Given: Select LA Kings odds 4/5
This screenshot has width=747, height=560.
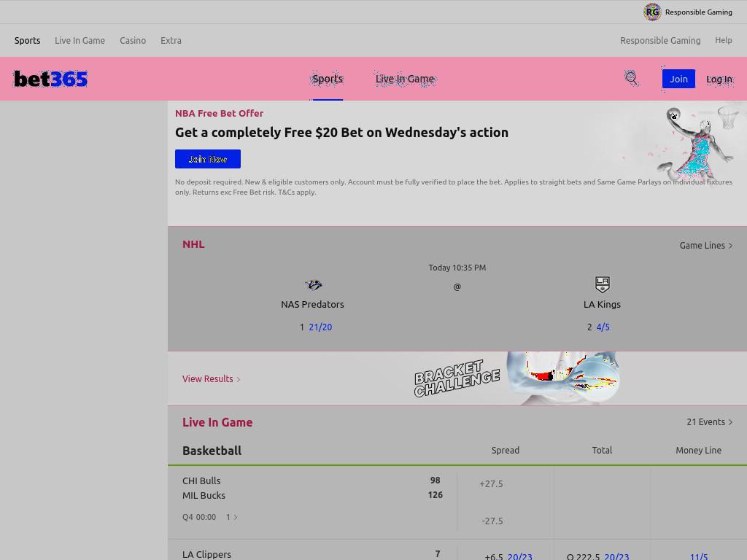Looking at the screenshot, I should (x=603, y=327).
